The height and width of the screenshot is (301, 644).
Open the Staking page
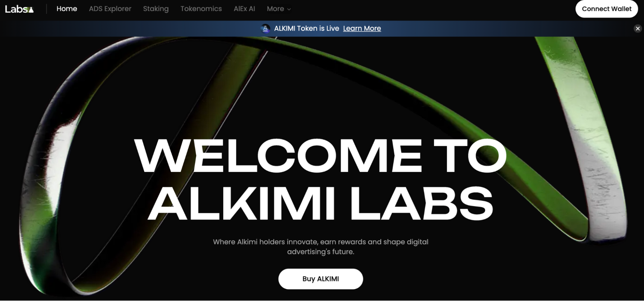pos(156,9)
